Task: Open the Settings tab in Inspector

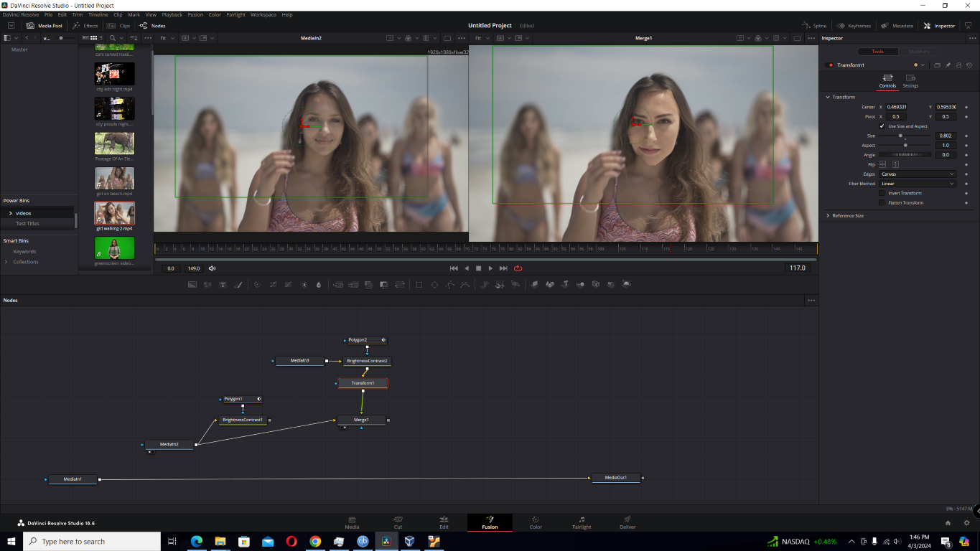Action: coord(910,81)
